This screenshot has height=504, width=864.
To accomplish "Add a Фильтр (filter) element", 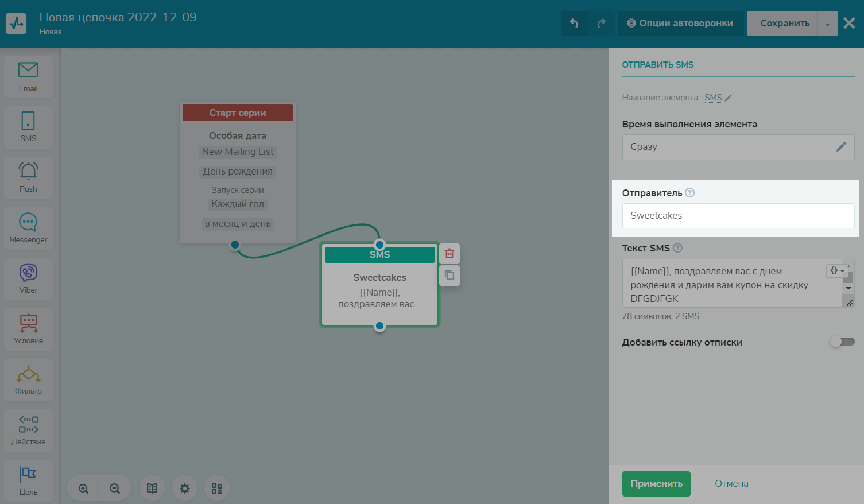I will [x=28, y=380].
